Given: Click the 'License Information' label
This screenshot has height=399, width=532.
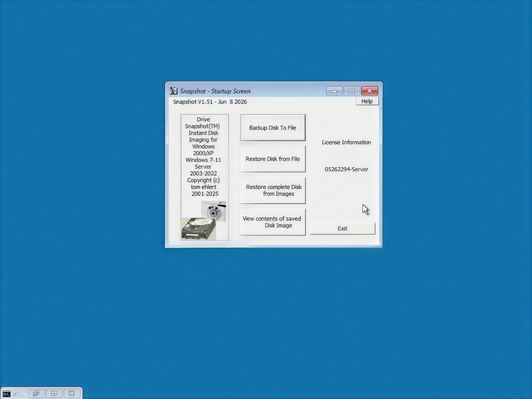Looking at the screenshot, I should click(346, 142).
